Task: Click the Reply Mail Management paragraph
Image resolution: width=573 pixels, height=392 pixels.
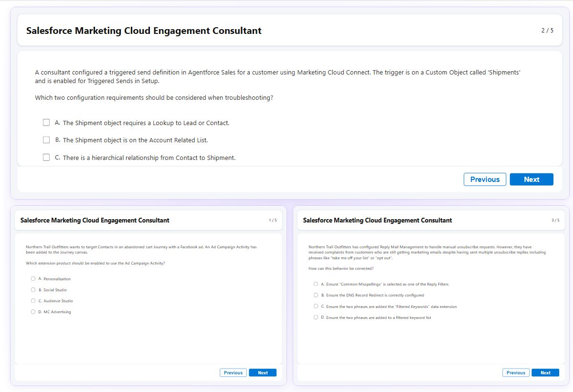Action: [427, 252]
